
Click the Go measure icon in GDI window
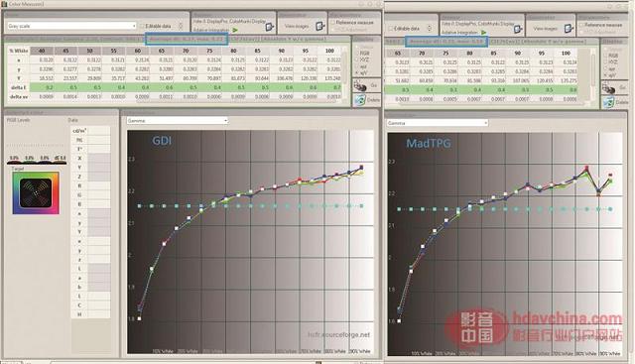[360, 86]
